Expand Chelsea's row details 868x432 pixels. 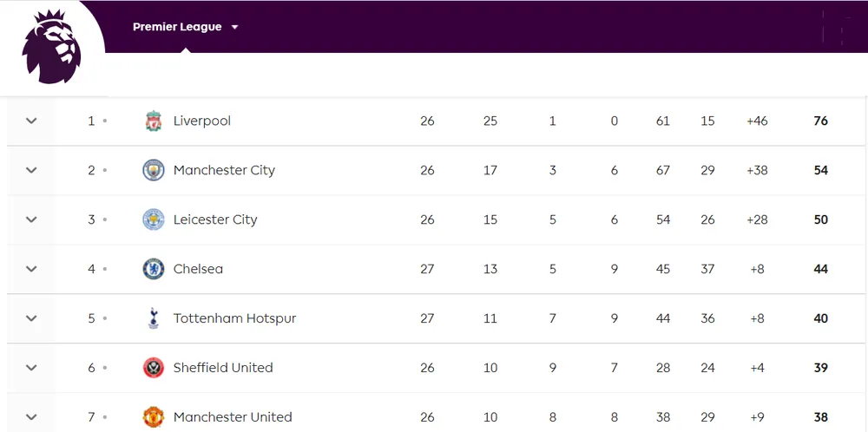[31, 269]
